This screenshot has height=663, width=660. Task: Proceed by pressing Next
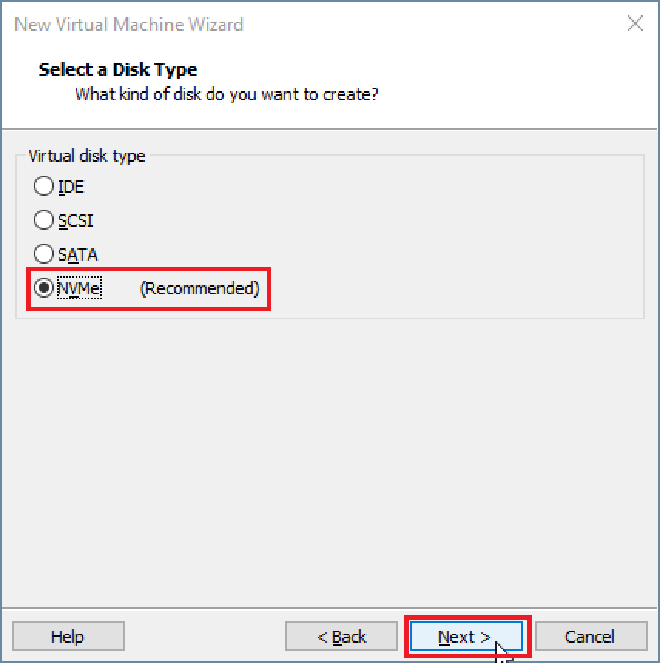click(x=465, y=636)
